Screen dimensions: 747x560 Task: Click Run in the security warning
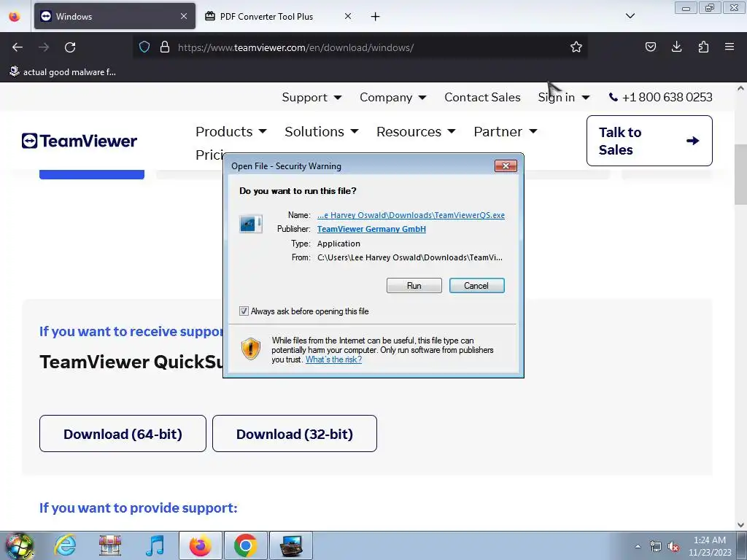(x=414, y=285)
